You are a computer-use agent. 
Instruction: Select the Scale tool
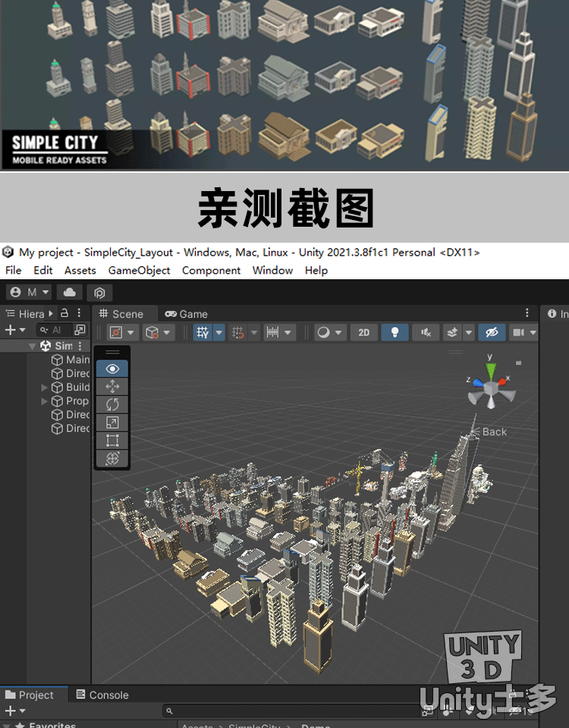coord(112,422)
